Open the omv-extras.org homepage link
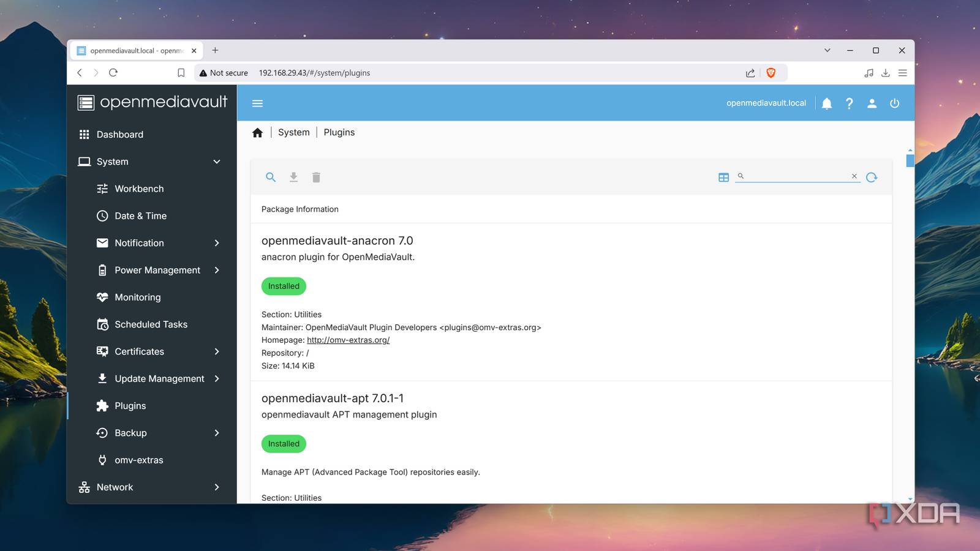The width and height of the screenshot is (980, 551). coord(349,340)
